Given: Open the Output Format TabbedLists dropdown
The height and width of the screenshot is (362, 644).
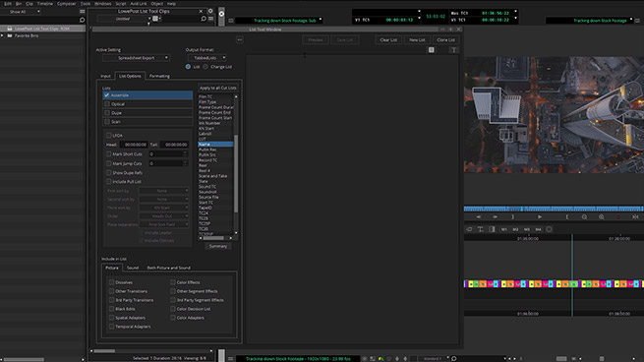Looking at the screenshot, I should 207,58.
